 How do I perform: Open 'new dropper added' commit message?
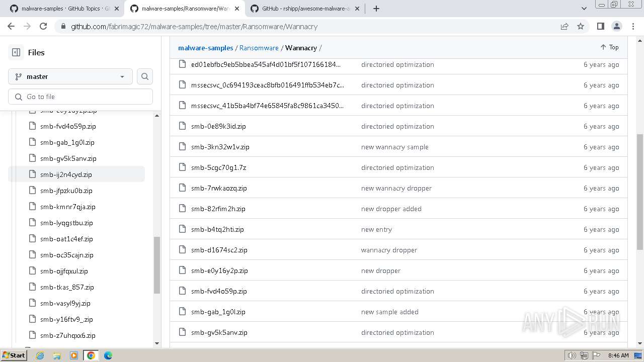pos(391,209)
